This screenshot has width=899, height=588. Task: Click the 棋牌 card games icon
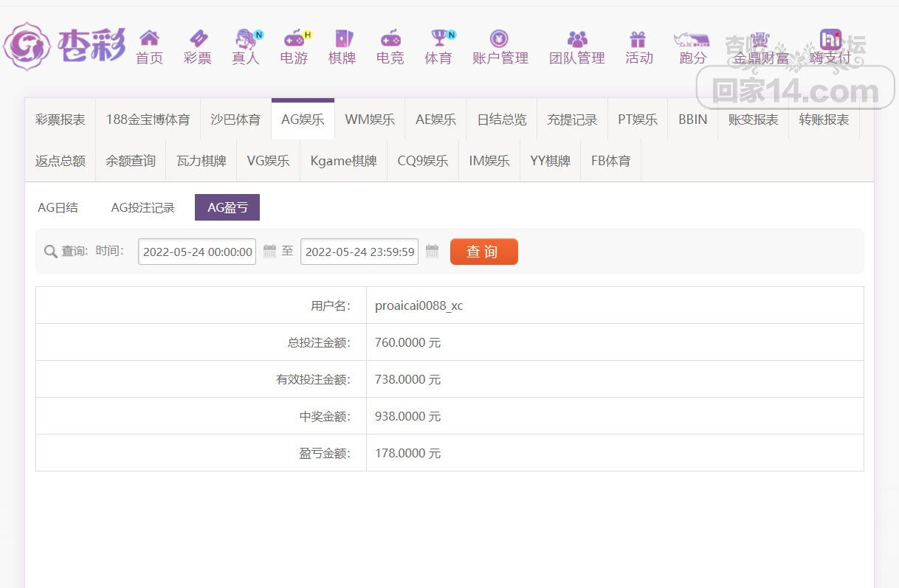(x=342, y=38)
